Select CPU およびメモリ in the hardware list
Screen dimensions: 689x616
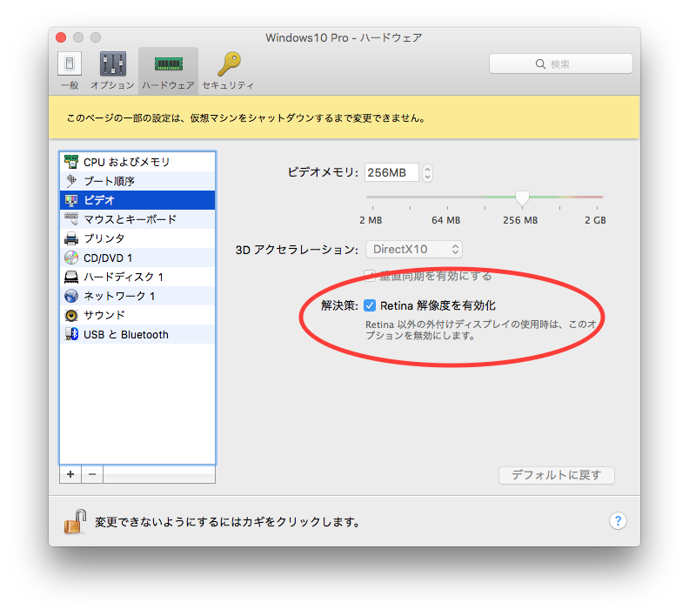pyautogui.click(x=137, y=162)
